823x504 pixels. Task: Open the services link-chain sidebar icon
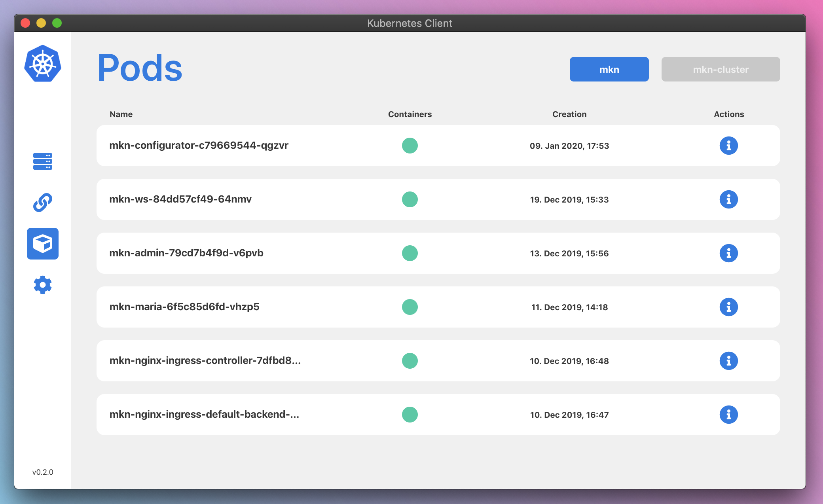pos(43,203)
